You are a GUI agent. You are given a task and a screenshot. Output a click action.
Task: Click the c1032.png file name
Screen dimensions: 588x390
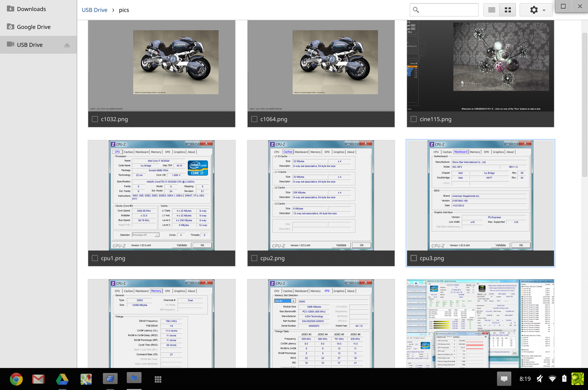click(115, 119)
